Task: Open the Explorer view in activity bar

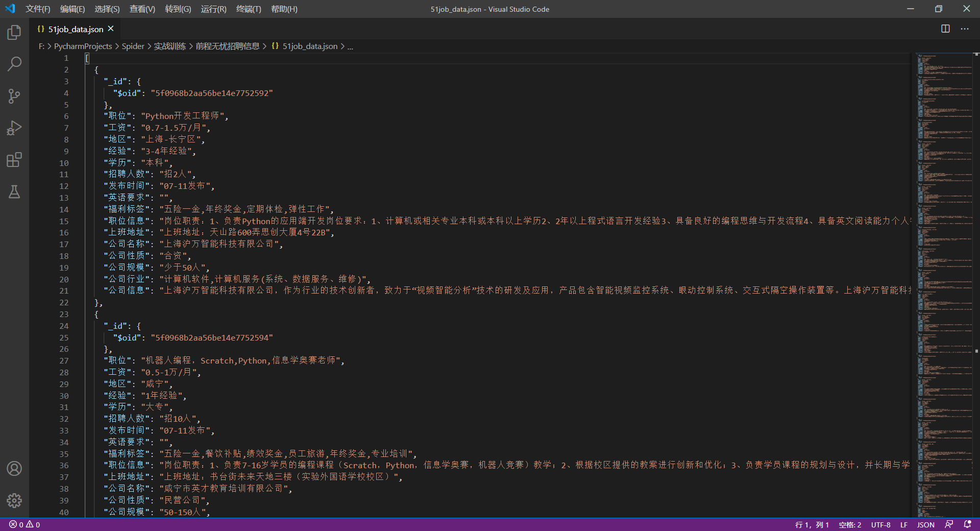Action: pyautogui.click(x=14, y=33)
